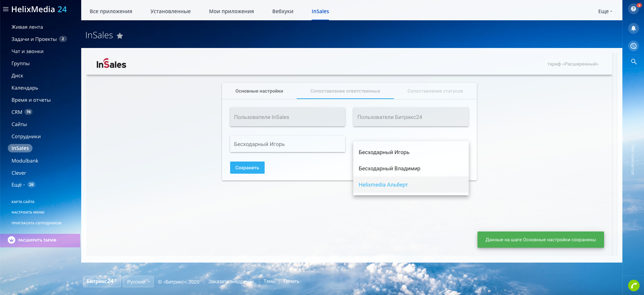The height and width of the screenshot is (295, 644).
Task: Open the Русский language dropdown
Action: click(138, 281)
